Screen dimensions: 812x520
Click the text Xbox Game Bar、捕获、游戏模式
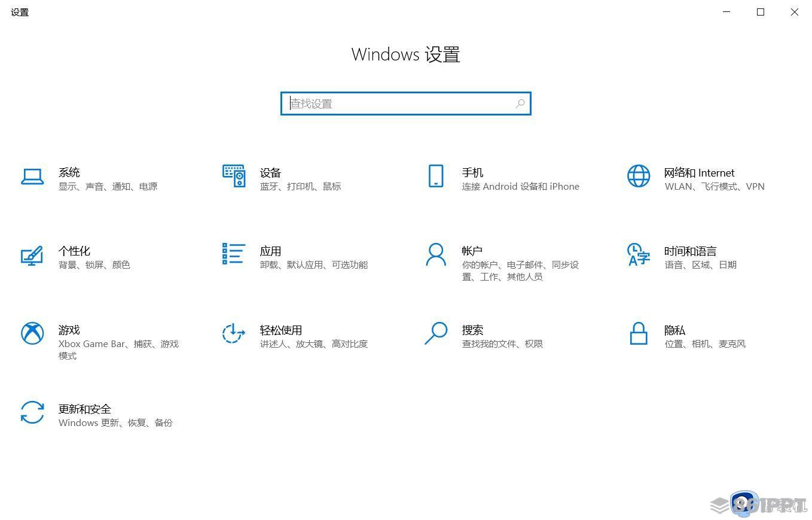pyautogui.click(x=119, y=349)
